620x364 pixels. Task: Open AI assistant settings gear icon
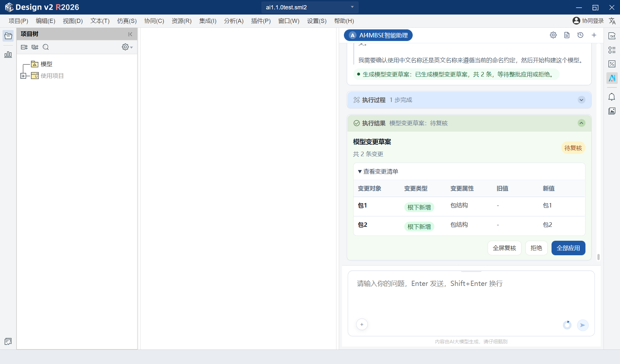point(553,35)
